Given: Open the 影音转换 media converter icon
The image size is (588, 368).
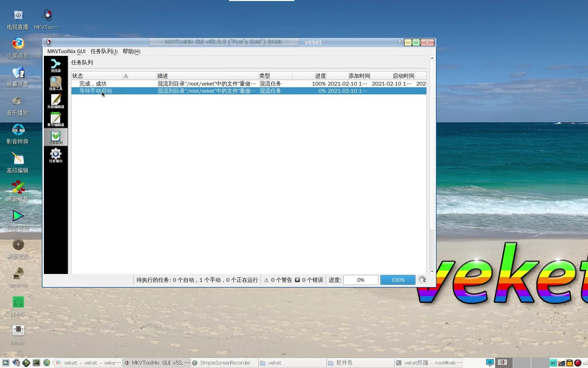Looking at the screenshot, I should tap(18, 134).
